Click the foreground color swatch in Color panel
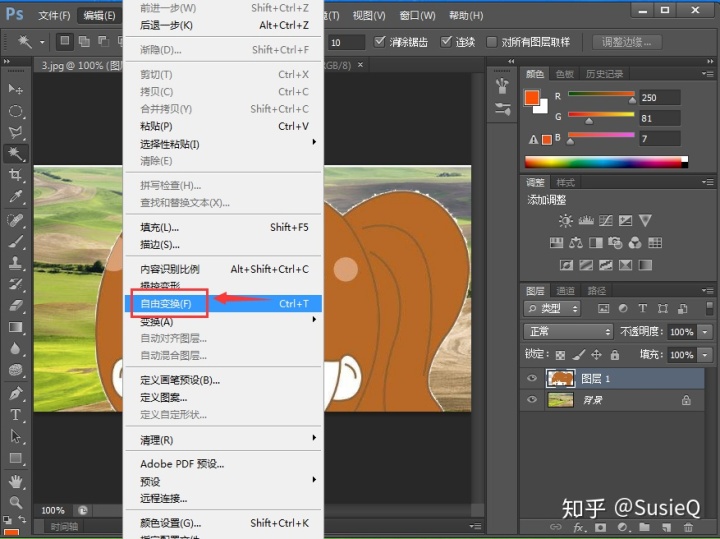 coord(532,97)
